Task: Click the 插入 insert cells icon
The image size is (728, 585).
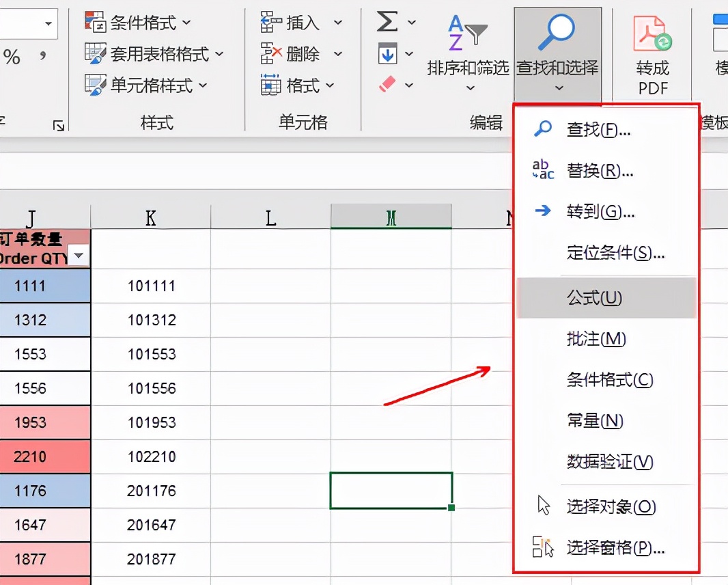Action: [x=271, y=22]
